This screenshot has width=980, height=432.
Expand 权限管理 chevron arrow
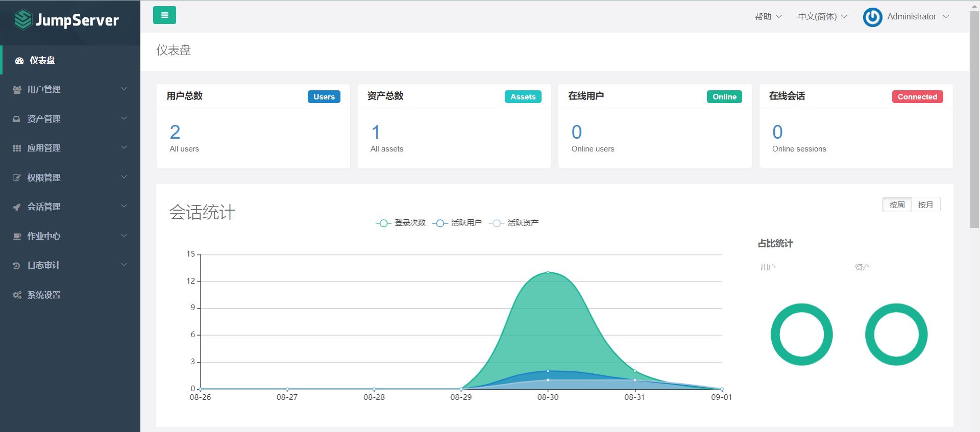tap(124, 177)
